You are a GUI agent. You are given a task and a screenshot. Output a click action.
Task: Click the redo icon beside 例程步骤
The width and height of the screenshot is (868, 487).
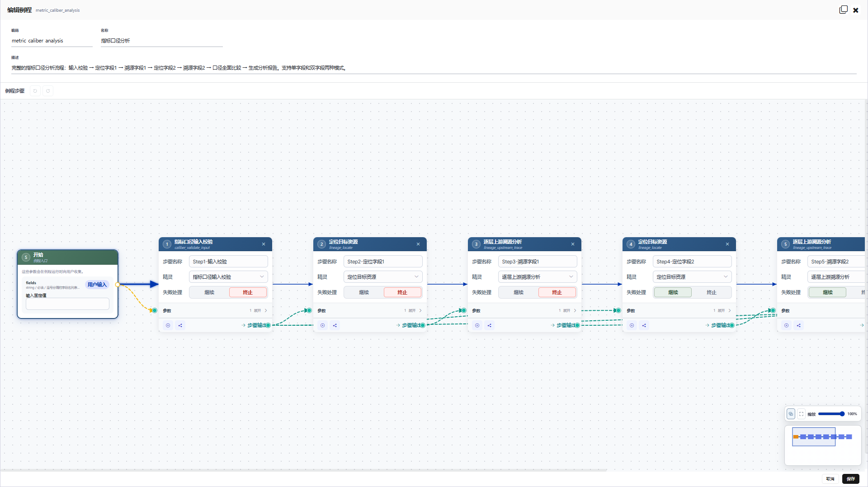pyautogui.click(x=48, y=91)
